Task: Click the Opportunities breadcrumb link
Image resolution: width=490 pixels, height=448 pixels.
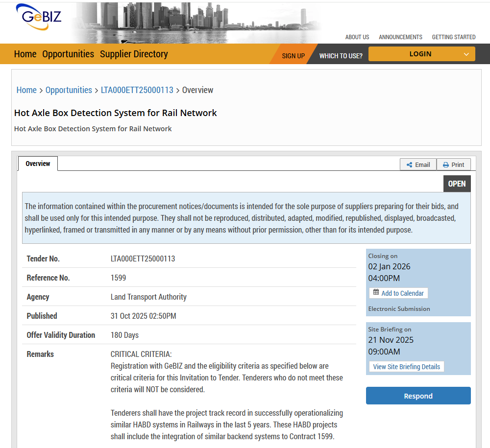Action: [x=69, y=90]
